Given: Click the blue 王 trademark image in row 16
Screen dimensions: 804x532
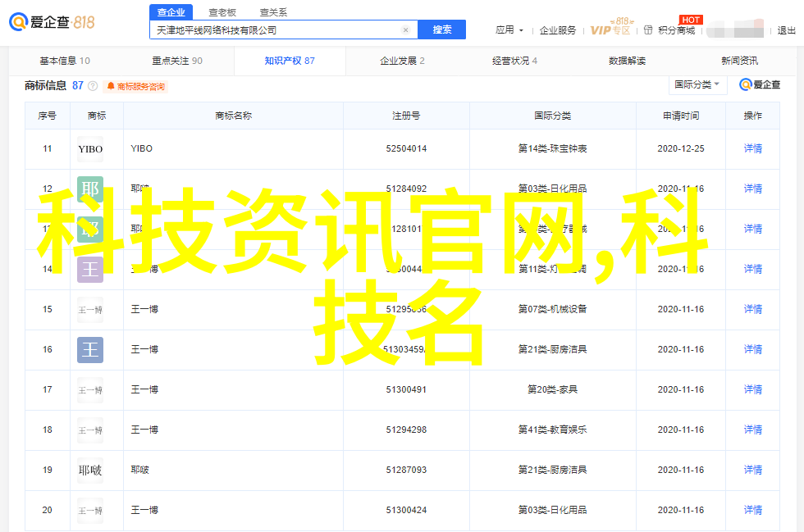Looking at the screenshot, I should 90,350.
